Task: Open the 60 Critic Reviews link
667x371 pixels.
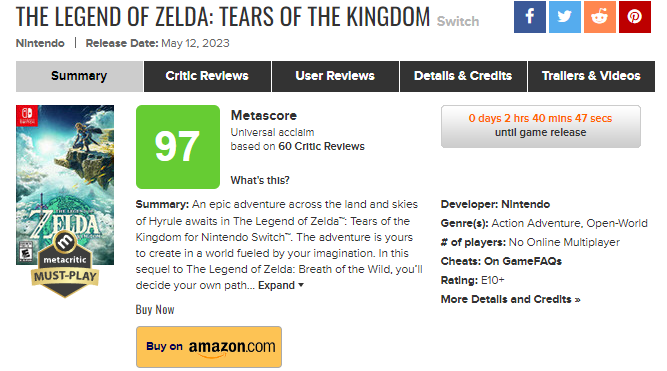Action: point(322,146)
